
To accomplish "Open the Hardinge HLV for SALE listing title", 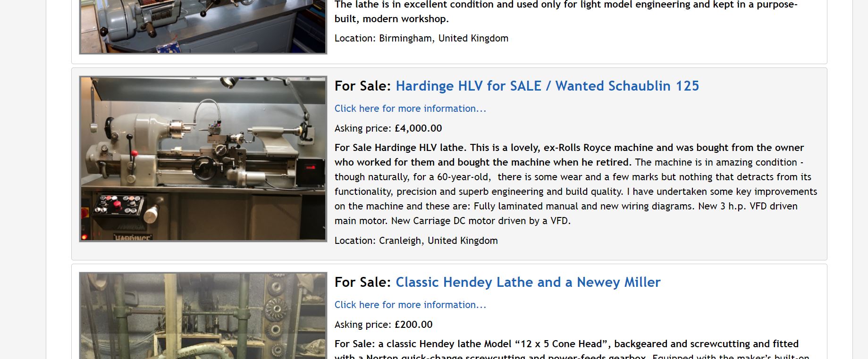I will coord(547,86).
